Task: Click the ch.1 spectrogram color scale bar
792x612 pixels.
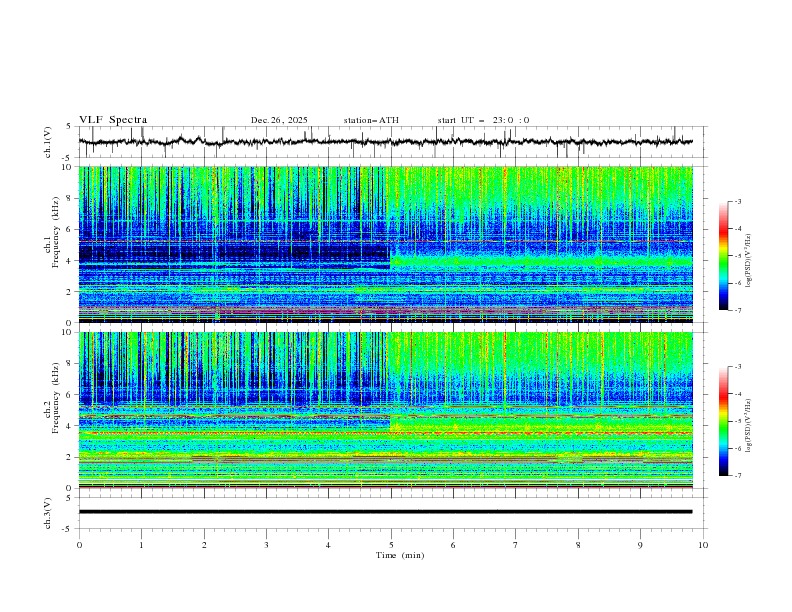Action: (723, 256)
